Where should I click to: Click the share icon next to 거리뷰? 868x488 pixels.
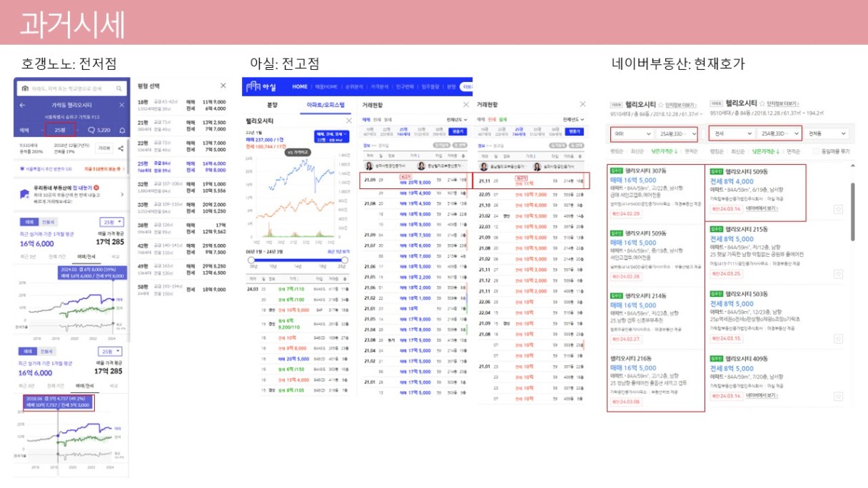coord(121,148)
